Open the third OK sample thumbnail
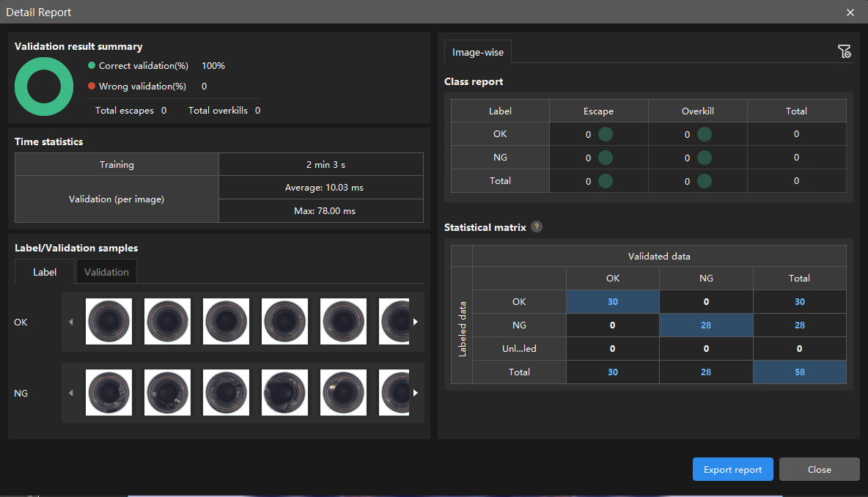This screenshot has height=497, width=868. pyautogui.click(x=227, y=322)
